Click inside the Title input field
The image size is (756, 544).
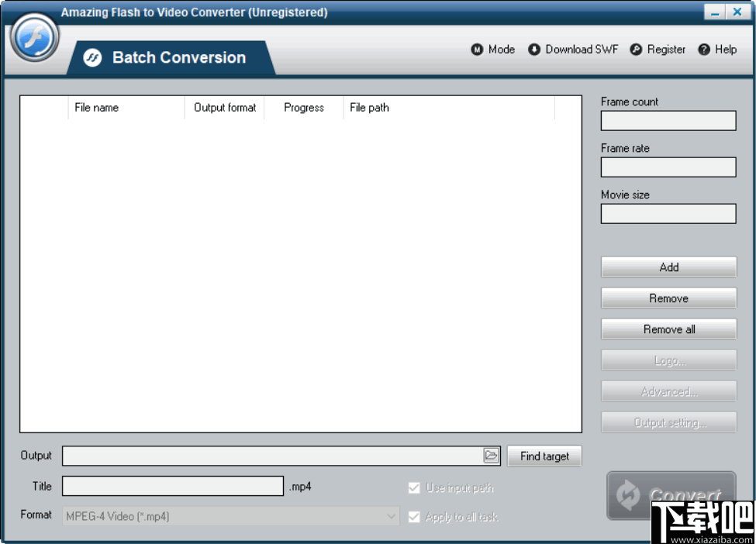[172, 486]
